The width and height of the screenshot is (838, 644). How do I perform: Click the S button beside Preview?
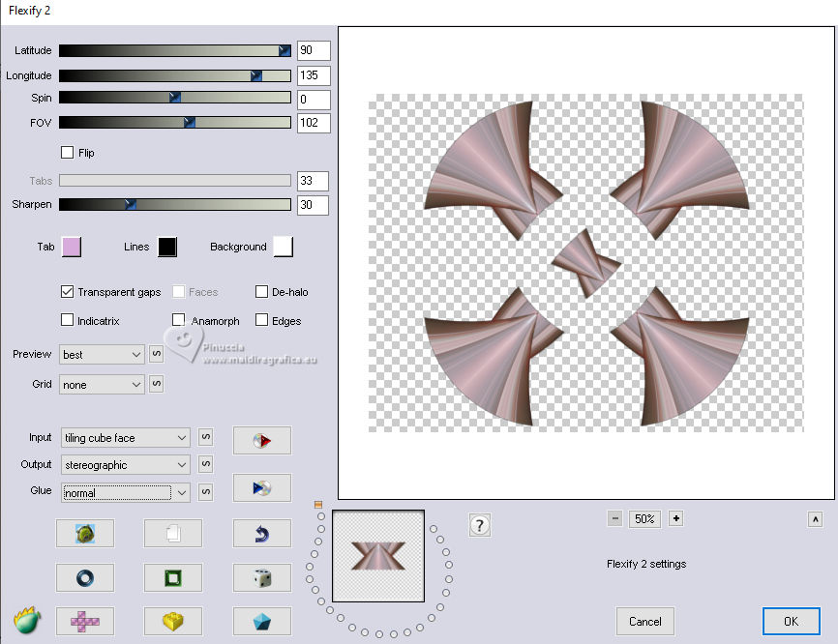click(x=156, y=354)
